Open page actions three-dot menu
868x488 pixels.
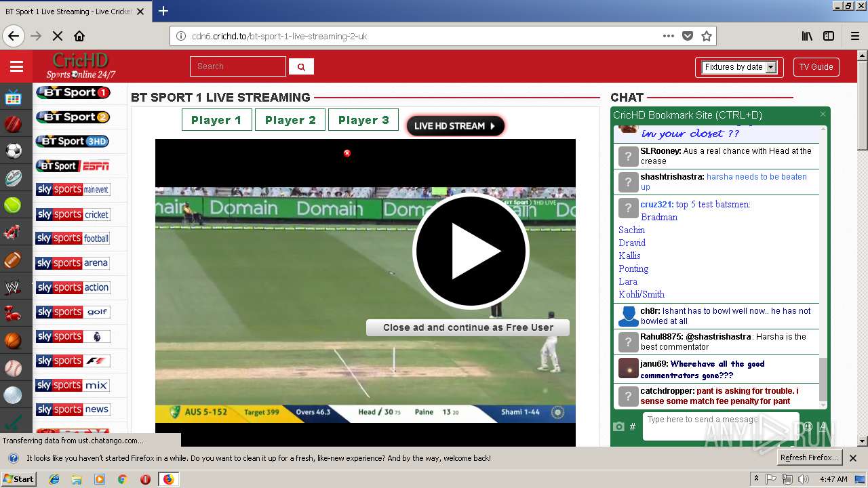669,36
